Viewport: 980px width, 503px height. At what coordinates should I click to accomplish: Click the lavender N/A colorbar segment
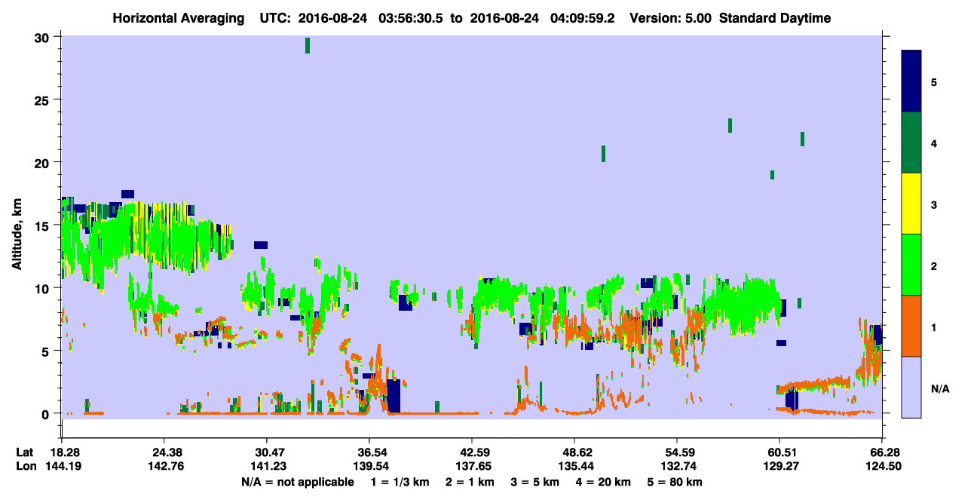pos(911,387)
